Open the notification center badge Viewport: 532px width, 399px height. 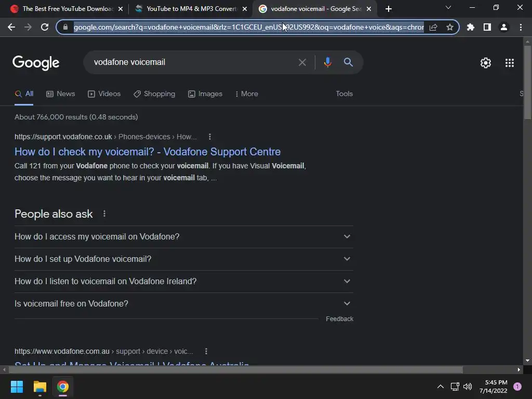517,387
